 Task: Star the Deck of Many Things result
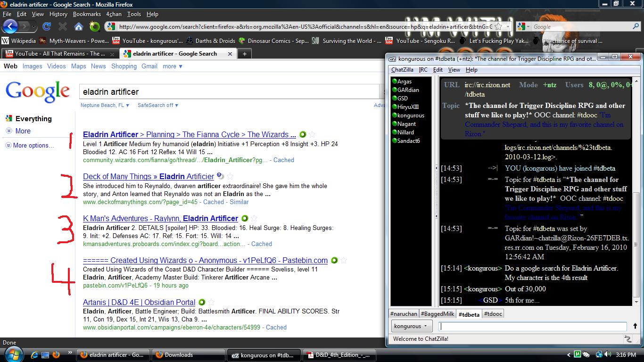pyautogui.click(x=230, y=176)
